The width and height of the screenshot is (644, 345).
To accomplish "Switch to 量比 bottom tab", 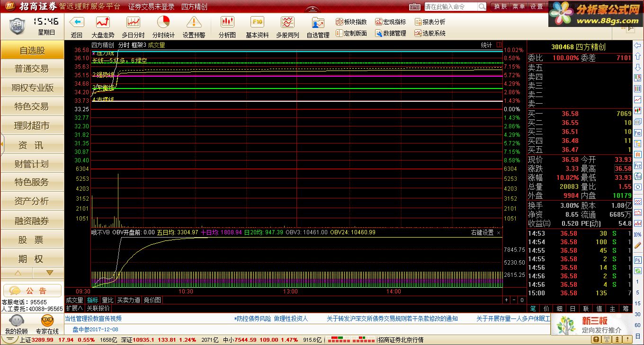I will [107, 300].
